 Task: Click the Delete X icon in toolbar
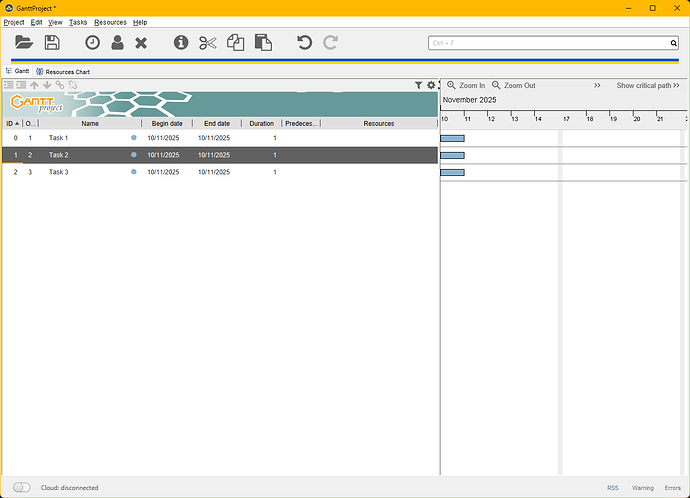click(141, 43)
